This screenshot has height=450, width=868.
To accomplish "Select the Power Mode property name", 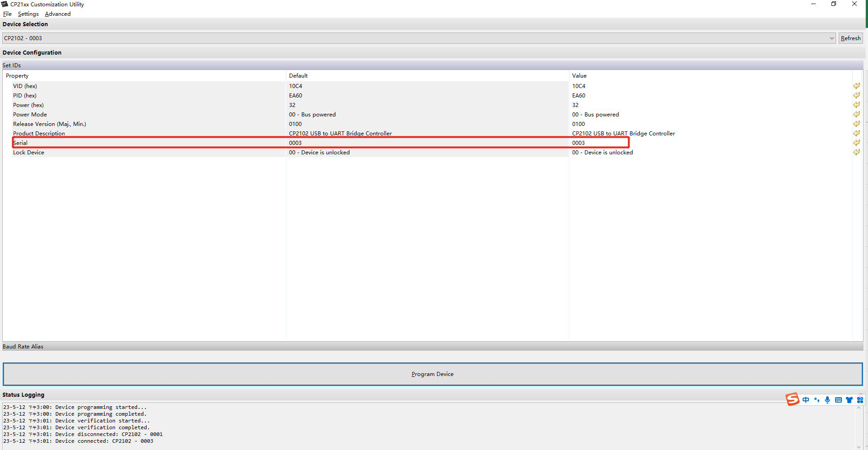I will tap(30, 114).
